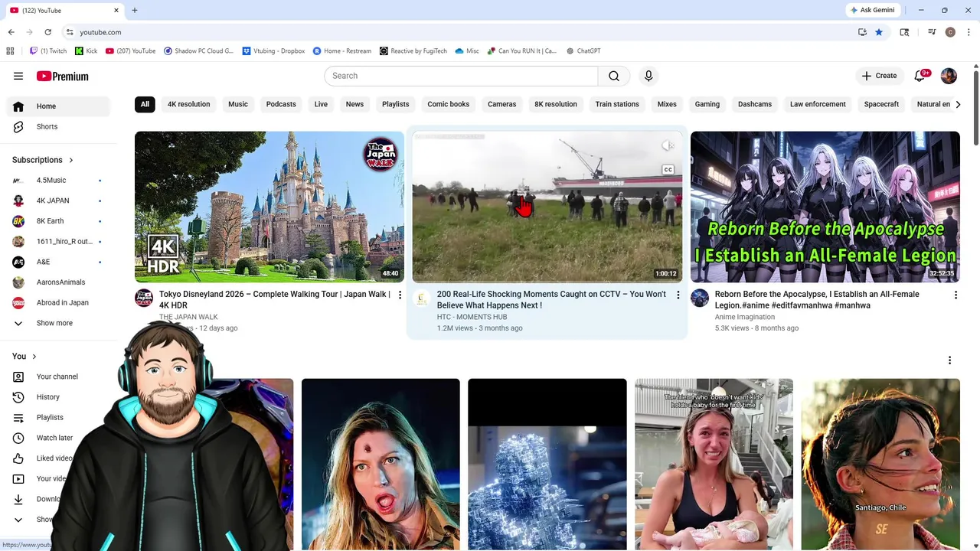980x551 pixels.
Task: Select the Music chip
Action: pyautogui.click(x=238, y=104)
